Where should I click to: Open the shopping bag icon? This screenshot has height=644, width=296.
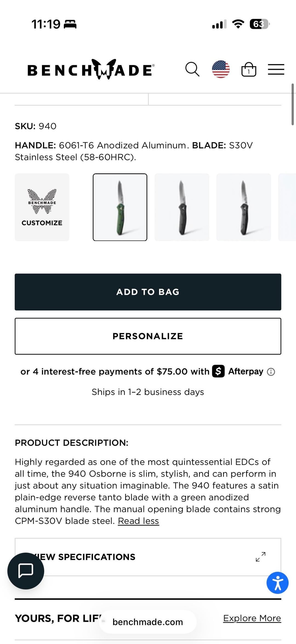(249, 69)
